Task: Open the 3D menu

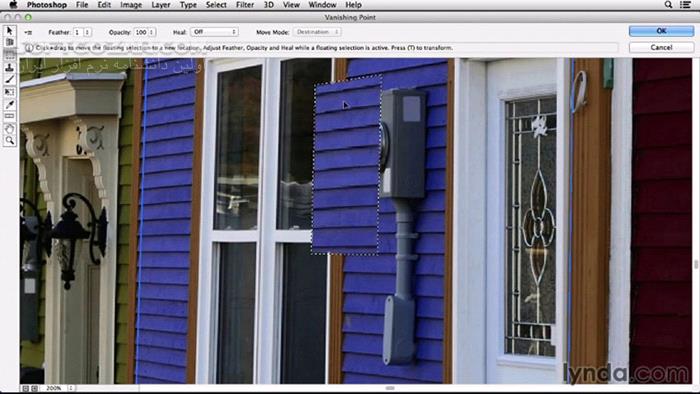Action: point(268,5)
